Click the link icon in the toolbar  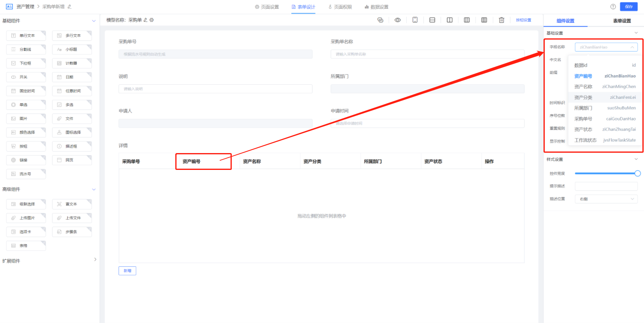click(380, 20)
